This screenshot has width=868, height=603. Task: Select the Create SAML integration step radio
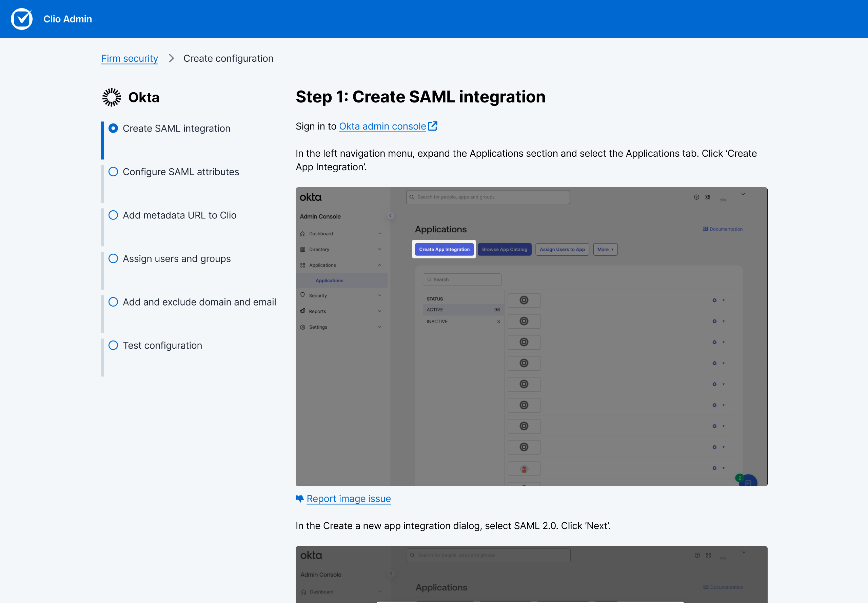click(113, 129)
